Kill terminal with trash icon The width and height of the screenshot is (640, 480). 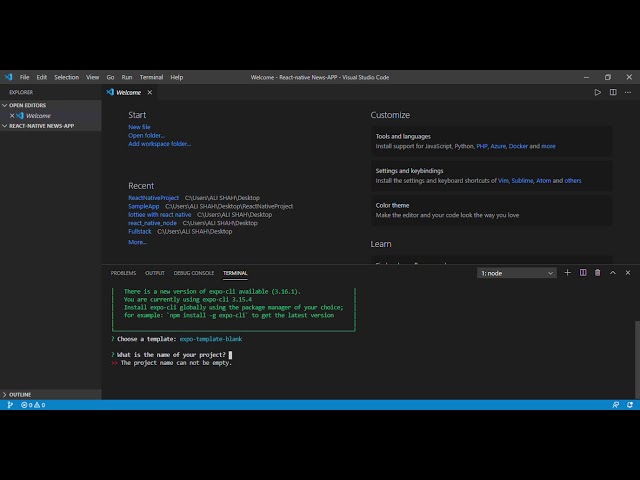coord(598,273)
